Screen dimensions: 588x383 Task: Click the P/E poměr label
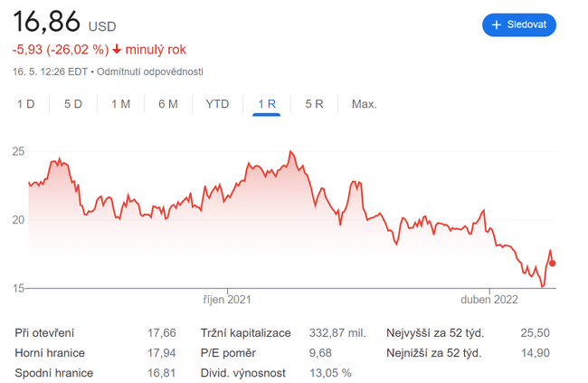tap(229, 353)
